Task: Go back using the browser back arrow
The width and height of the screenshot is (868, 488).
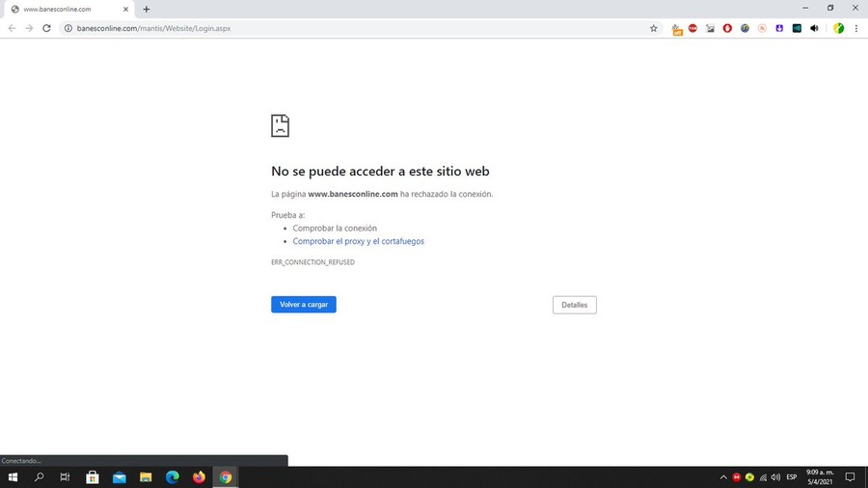Action: (x=12, y=28)
